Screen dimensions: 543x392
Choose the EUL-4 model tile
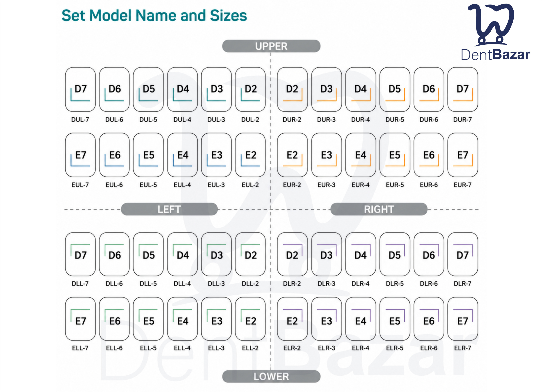(183, 155)
